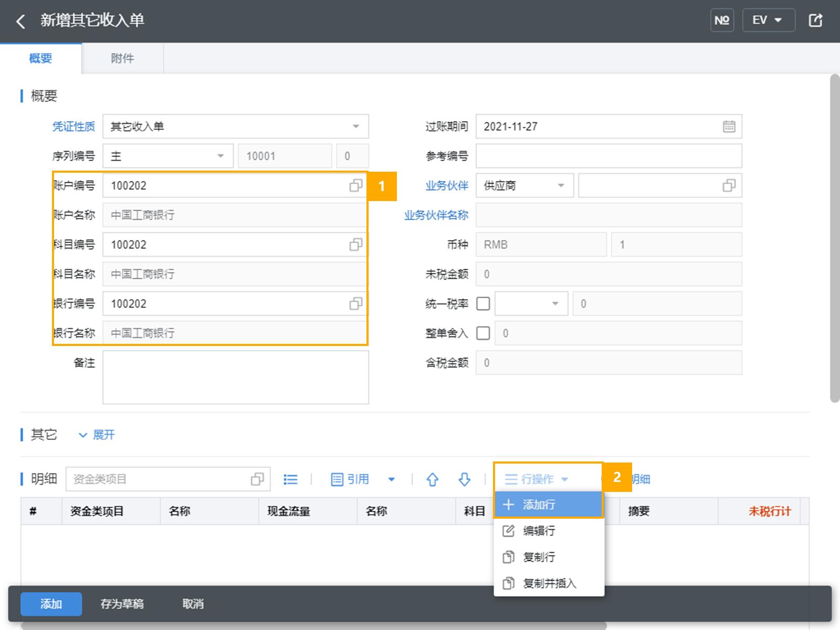Move the row up with arrow icon
The width and height of the screenshot is (840, 630).
click(432, 479)
